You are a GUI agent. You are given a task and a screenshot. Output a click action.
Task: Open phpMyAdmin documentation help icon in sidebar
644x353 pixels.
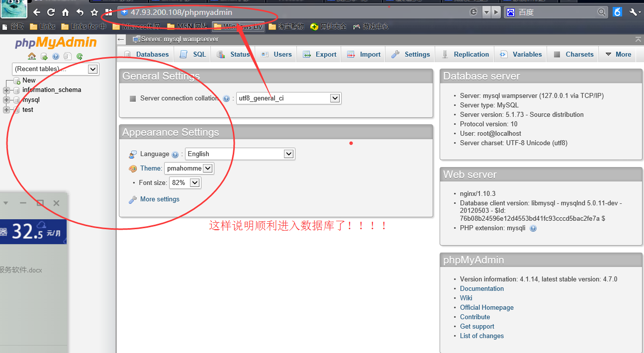click(56, 56)
